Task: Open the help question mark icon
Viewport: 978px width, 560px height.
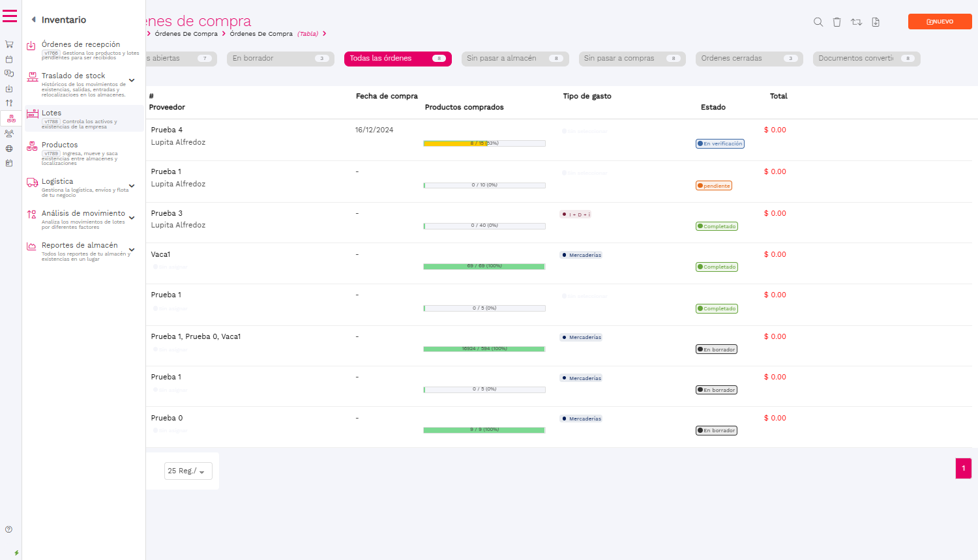Action: (8, 529)
